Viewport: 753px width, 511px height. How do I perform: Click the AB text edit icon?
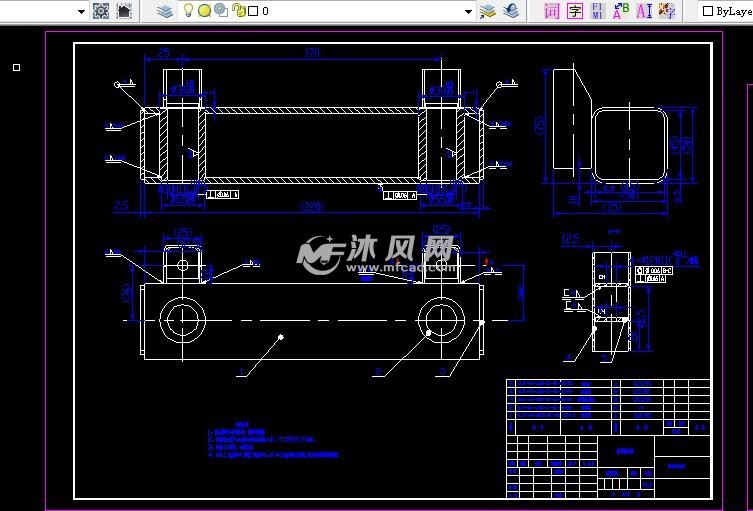[x=621, y=11]
